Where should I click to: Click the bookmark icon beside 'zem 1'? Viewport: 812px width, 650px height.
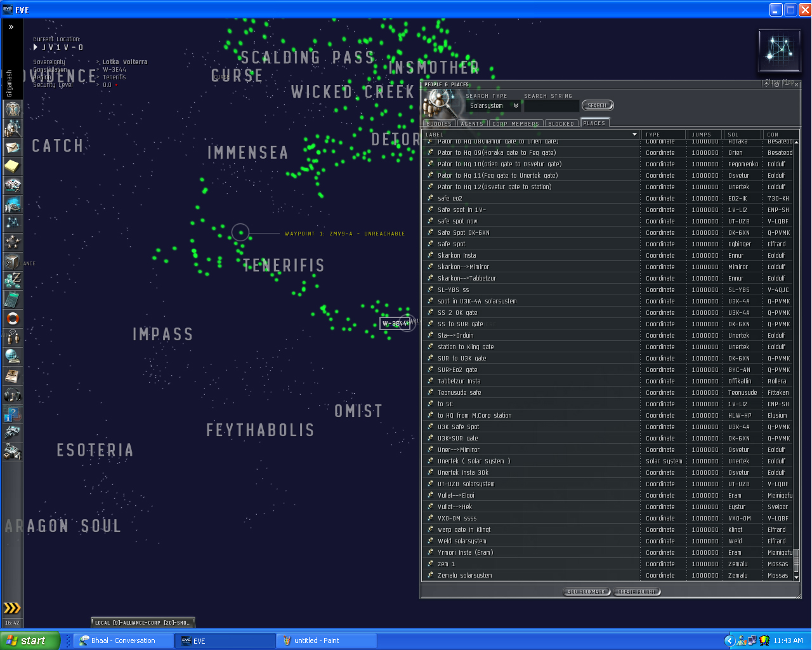430,564
